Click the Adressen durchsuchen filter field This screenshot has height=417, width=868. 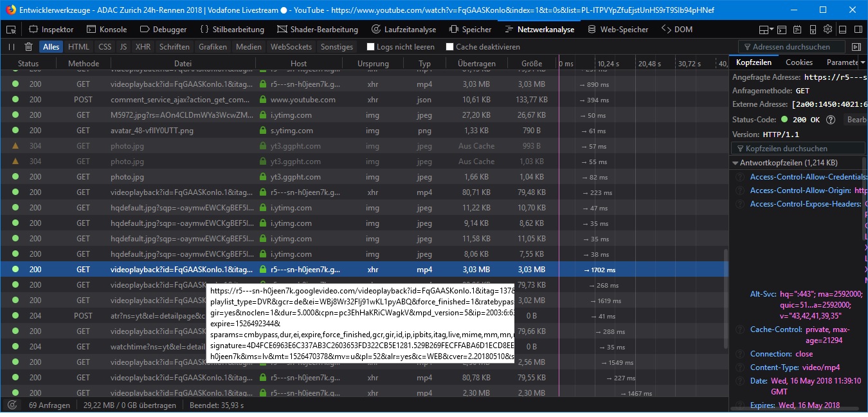[x=793, y=46]
